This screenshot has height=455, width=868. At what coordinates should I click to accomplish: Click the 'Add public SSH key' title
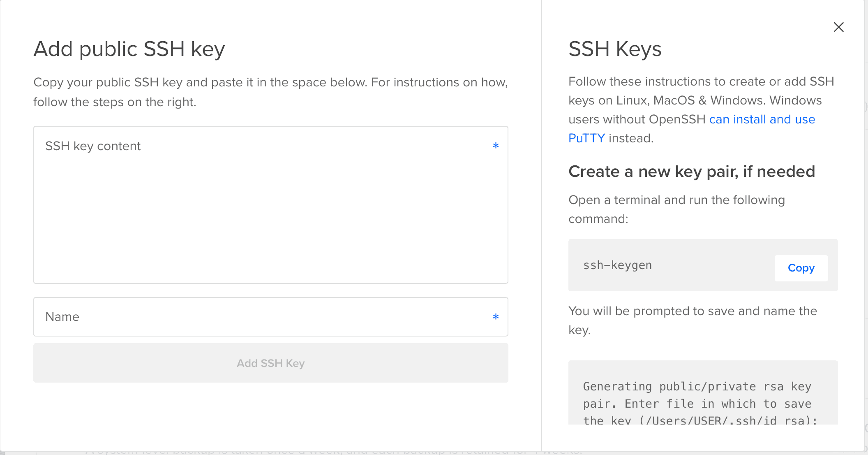129,49
